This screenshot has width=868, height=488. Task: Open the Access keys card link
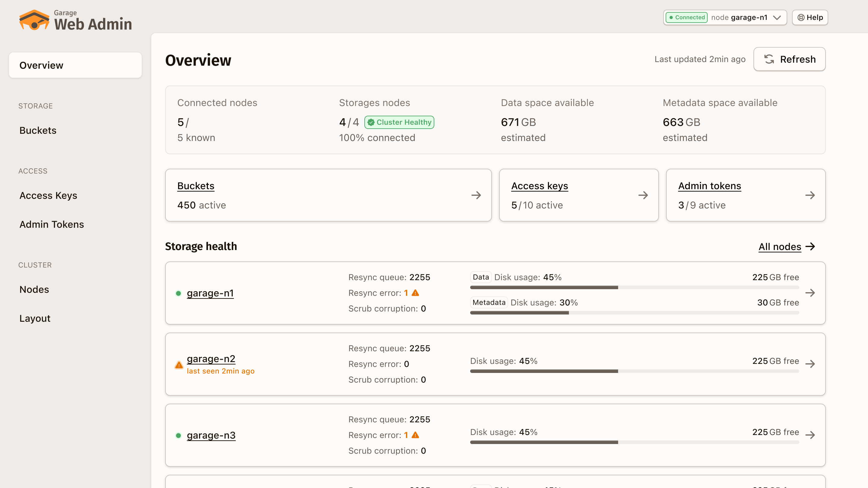point(539,186)
